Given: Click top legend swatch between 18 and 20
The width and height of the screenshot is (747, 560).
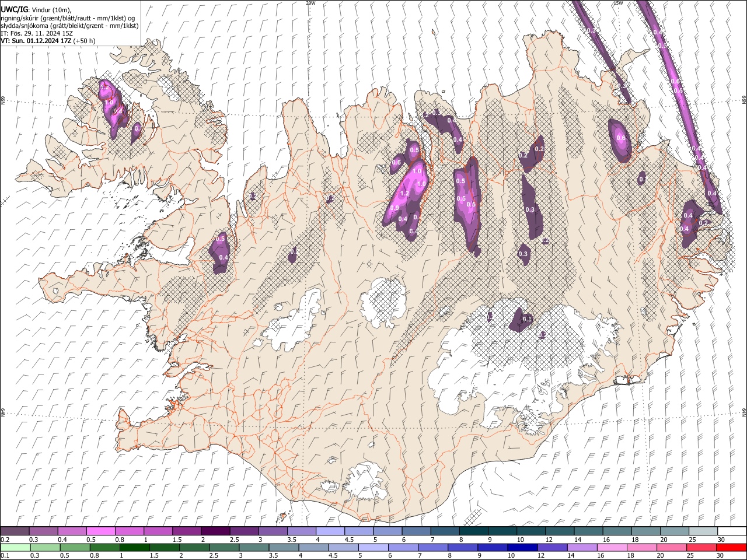Looking at the screenshot, I should 645,531.
